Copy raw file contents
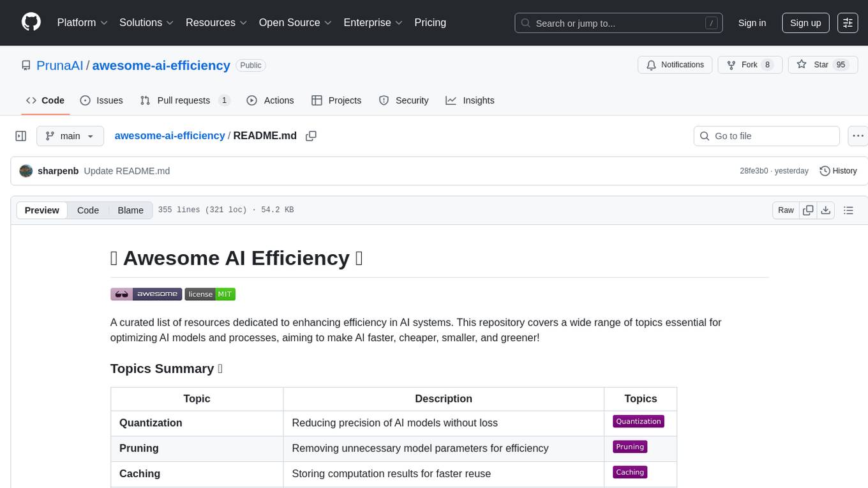The width and height of the screenshot is (868, 488). pyautogui.click(x=808, y=210)
